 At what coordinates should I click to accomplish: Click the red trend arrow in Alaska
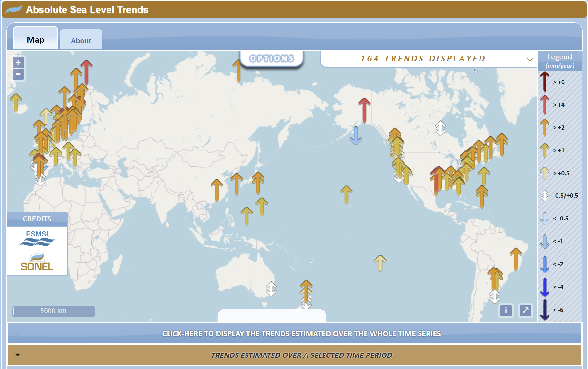(364, 110)
